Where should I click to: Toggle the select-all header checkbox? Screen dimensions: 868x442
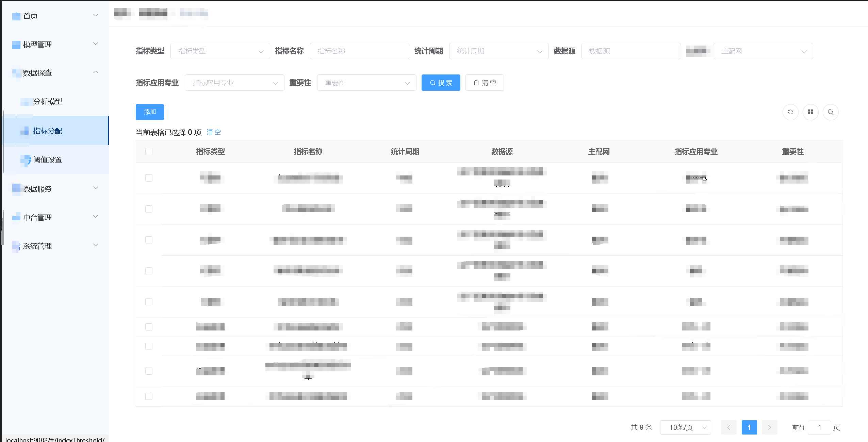point(149,152)
